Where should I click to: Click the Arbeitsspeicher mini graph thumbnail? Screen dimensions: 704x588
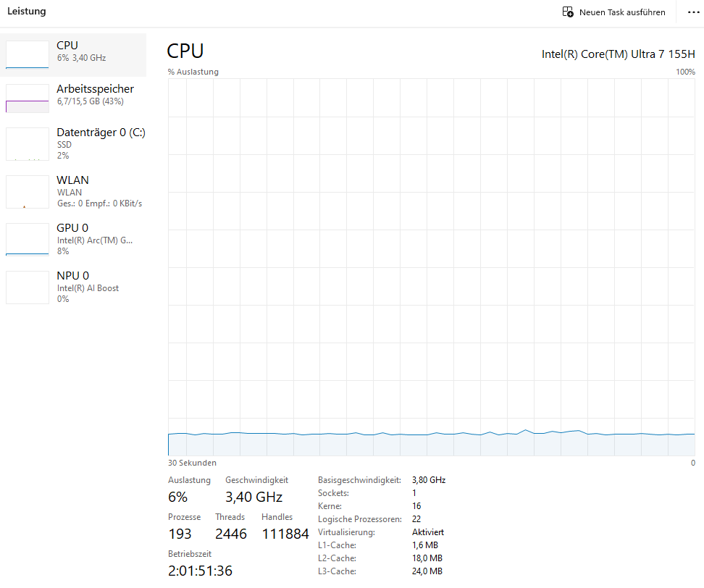tap(28, 98)
